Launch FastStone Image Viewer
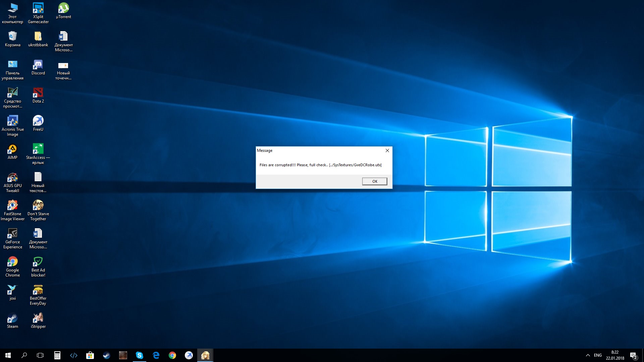The image size is (644, 362). (12, 205)
